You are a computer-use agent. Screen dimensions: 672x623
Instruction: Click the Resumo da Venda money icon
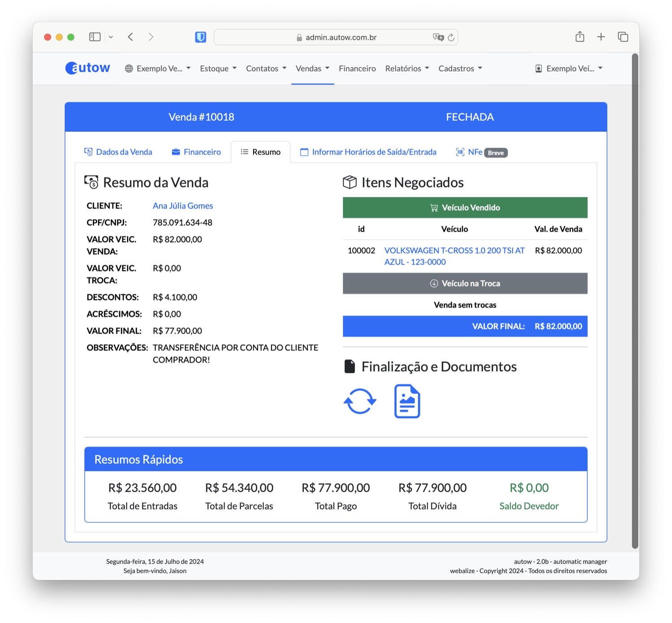pyautogui.click(x=91, y=182)
